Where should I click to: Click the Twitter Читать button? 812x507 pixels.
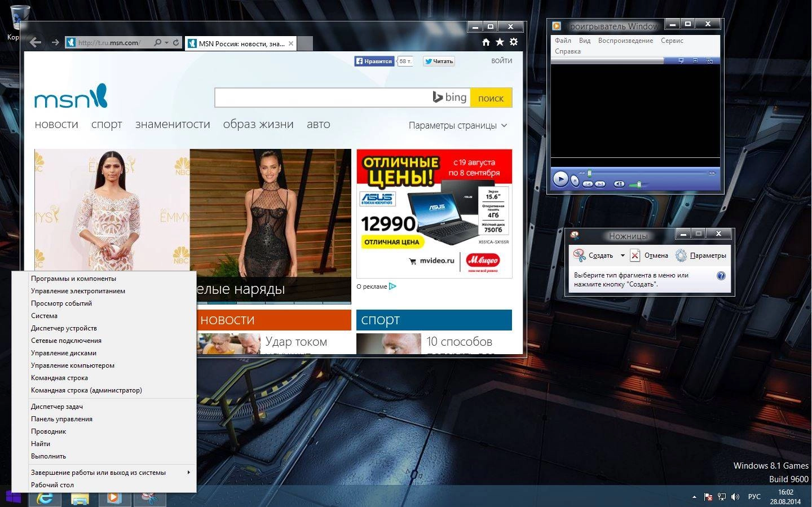point(439,61)
